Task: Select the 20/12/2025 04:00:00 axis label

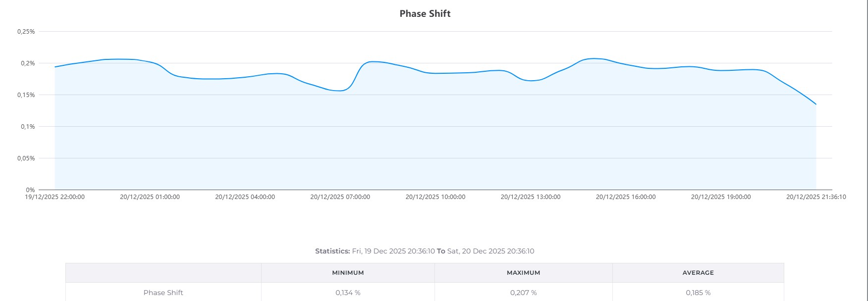Action: click(x=245, y=197)
